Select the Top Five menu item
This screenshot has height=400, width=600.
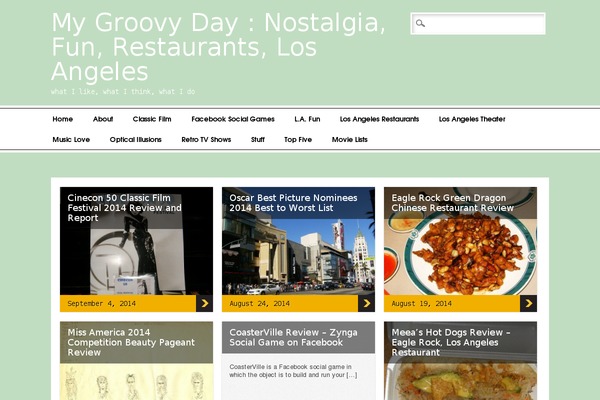point(298,139)
